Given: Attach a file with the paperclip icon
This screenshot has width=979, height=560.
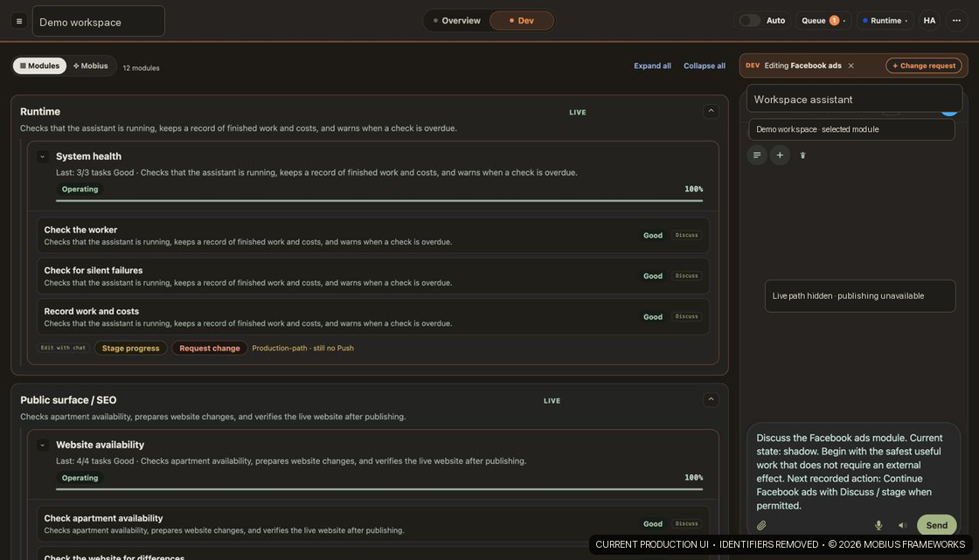Looking at the screenshot, I should coord(761,526).
